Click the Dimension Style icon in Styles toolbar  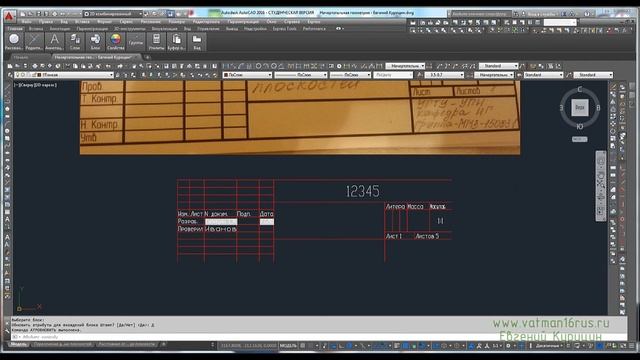pyautogui.click(x=470, y=75)
